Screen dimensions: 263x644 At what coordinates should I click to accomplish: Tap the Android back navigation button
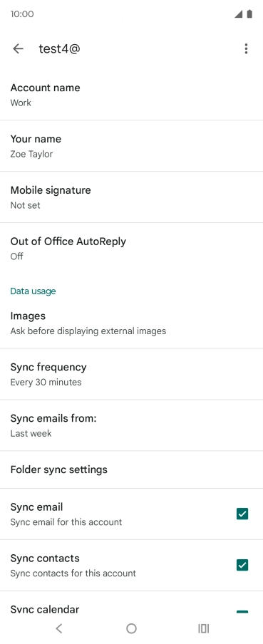[58, 628]
